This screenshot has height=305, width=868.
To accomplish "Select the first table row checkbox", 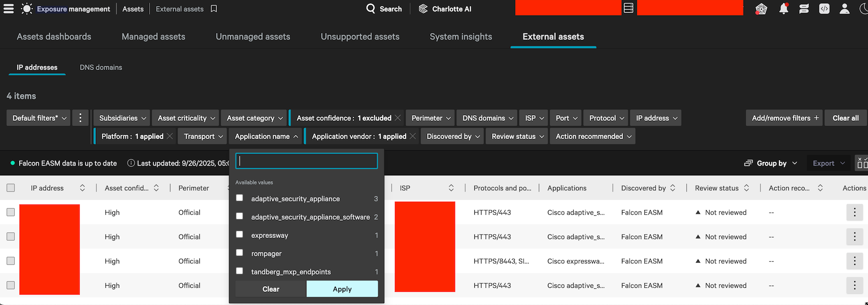I will click(11, 212).
